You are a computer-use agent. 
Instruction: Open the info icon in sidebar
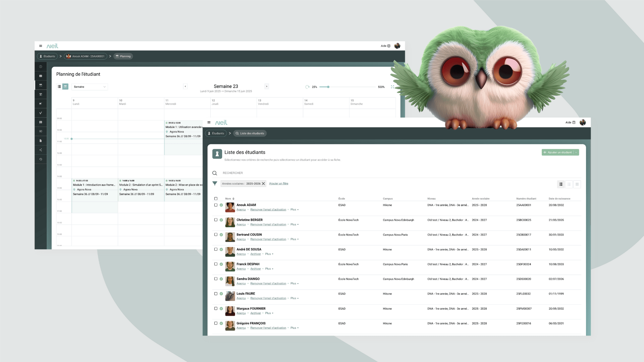point(41,67)
